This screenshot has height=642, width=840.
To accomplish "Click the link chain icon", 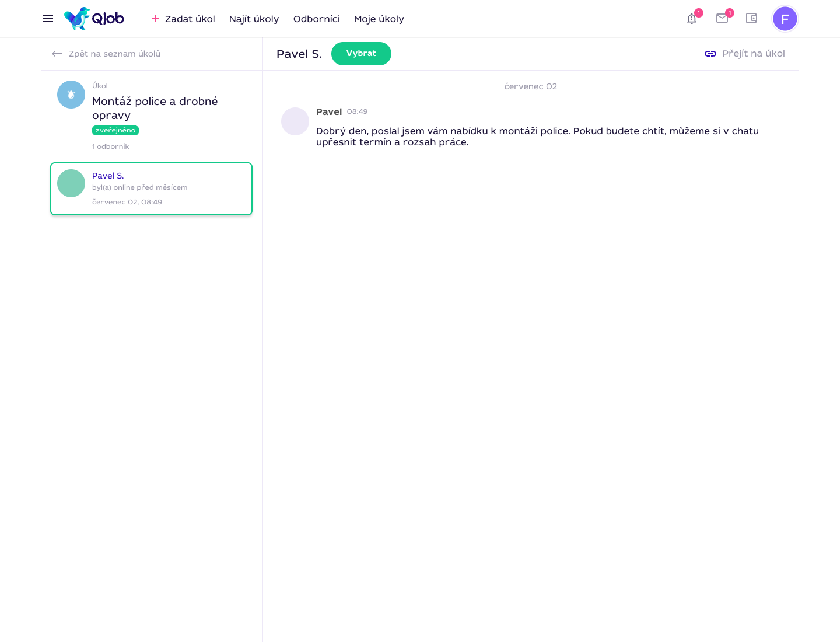I will tap(710, 54).
